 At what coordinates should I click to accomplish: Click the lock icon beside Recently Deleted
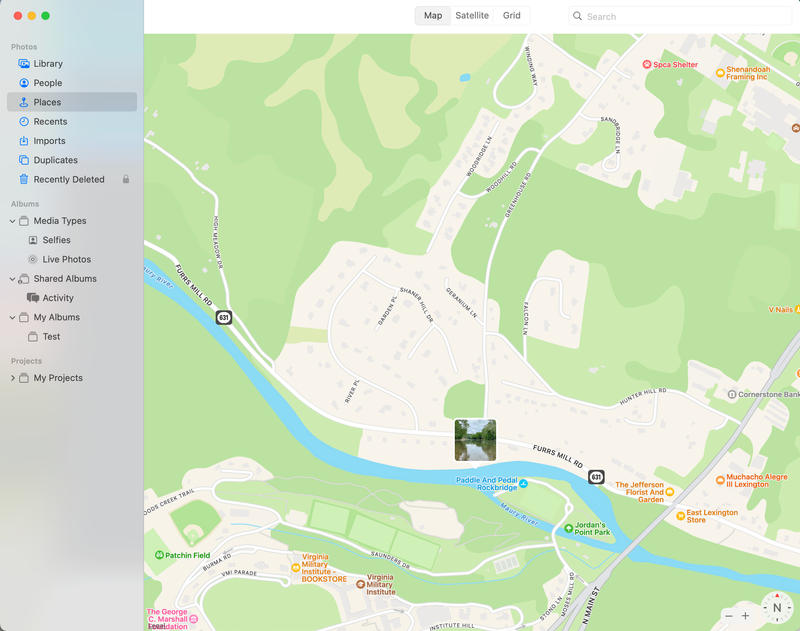[126, 179]
